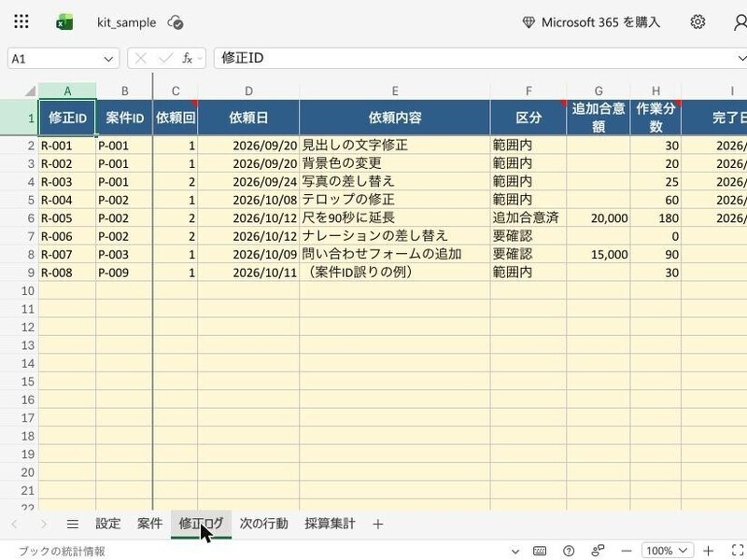Click the Microsoft 365 を購入 link

(600, 22)
